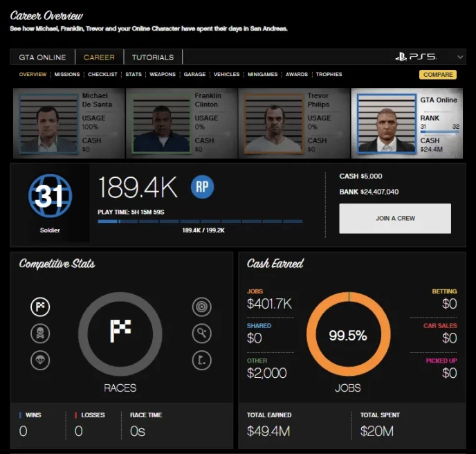Click the SHARED $0 value
Viewport: 476px width, 454px height.
(254, 338)
